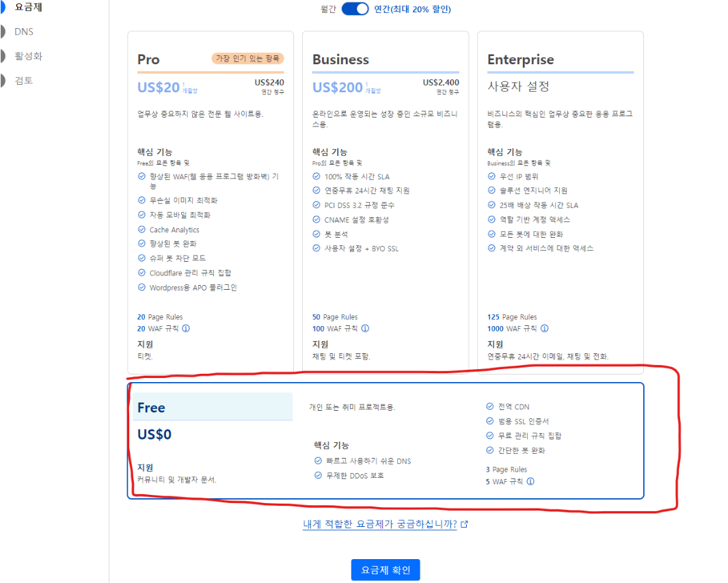The height and width of the screenshot is (583, 728).
Task: Click check icon for '자동 모바일 최적화'
Action: pyautogui.click(x=141, y=215)
